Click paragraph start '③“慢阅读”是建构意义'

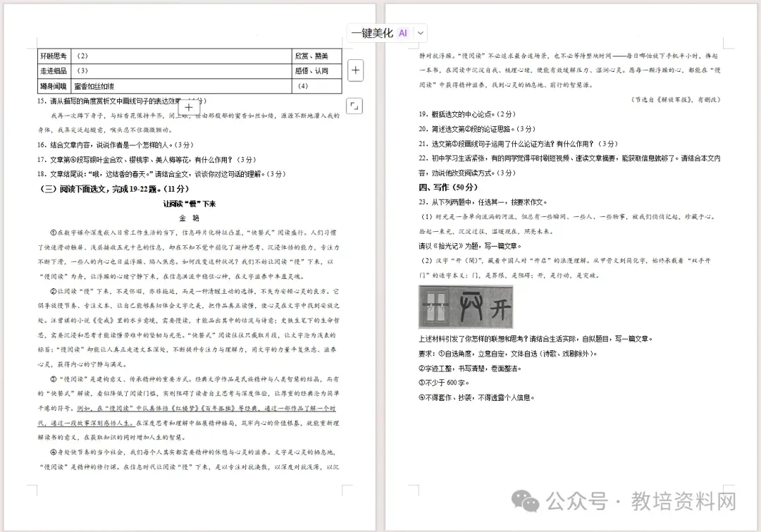[x=194, y=379]
